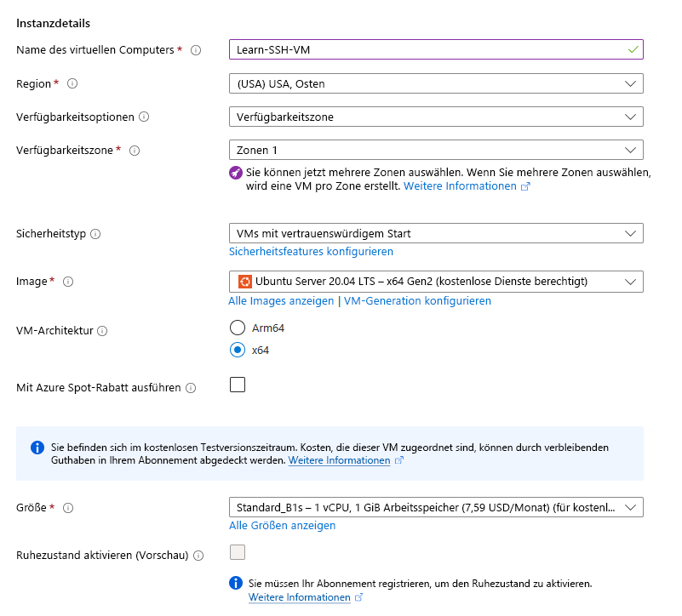
Task: Click the info icon beside Sicherheitstyp
Action: coord(95,233)
